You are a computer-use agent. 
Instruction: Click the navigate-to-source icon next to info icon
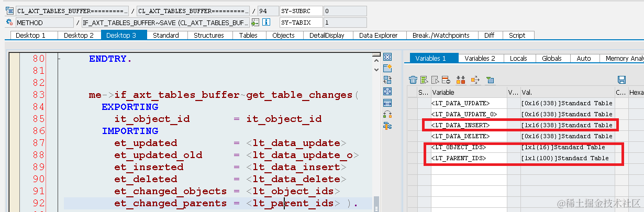point(255,23)
